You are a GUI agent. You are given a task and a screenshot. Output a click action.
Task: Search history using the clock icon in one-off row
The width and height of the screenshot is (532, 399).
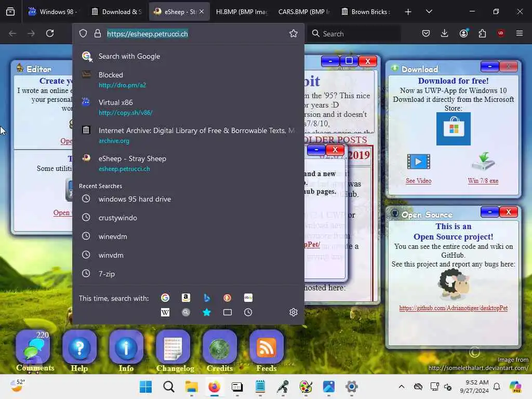tap(248, 312)
